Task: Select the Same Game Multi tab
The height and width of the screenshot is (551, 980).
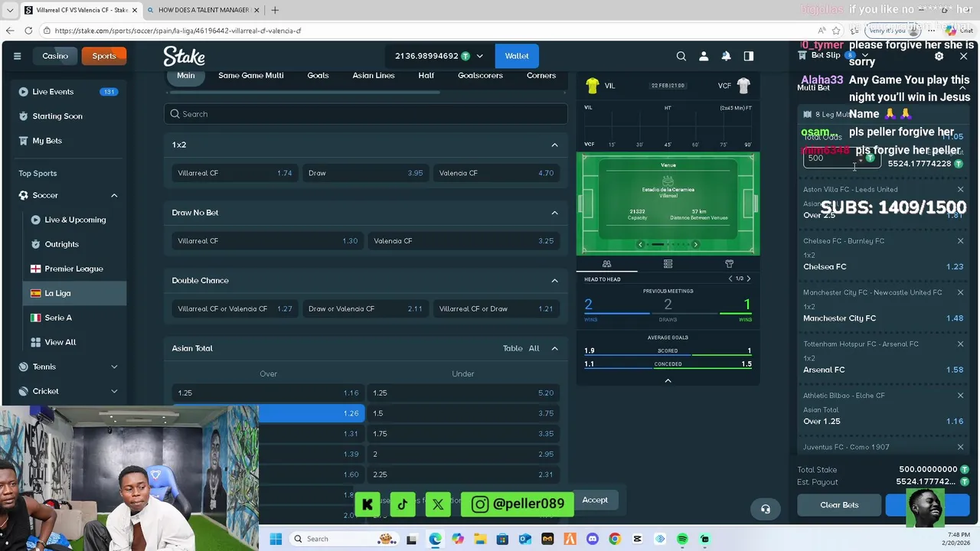Action: coord(251,76)
